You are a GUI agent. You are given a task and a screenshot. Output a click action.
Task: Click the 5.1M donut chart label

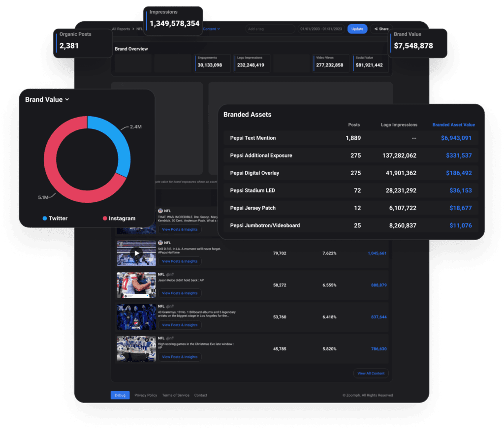(x=43, y=197)
